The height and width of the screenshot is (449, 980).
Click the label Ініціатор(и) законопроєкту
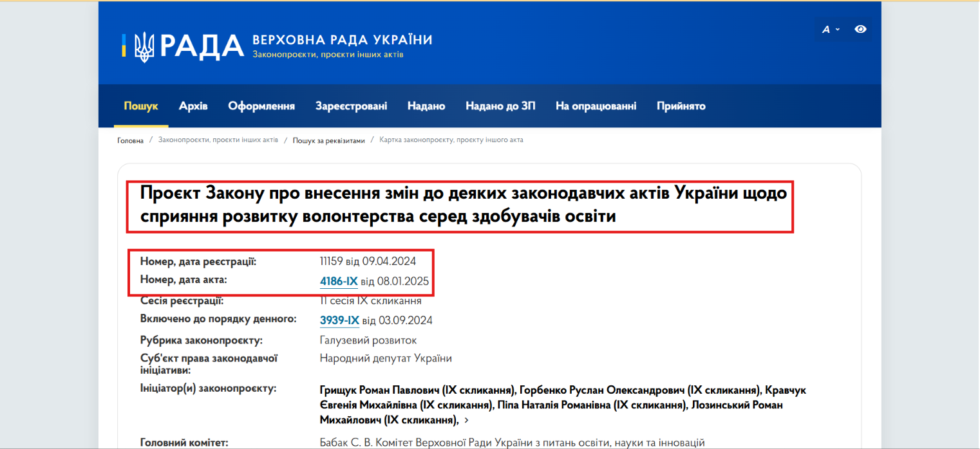[209, 388]
